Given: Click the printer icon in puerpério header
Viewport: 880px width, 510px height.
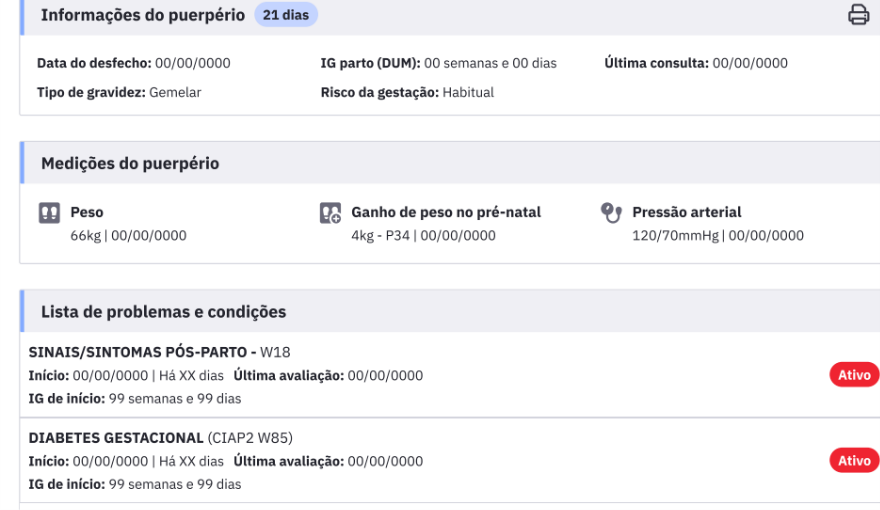Looking at the screenshot, I should tap(858, 15).
